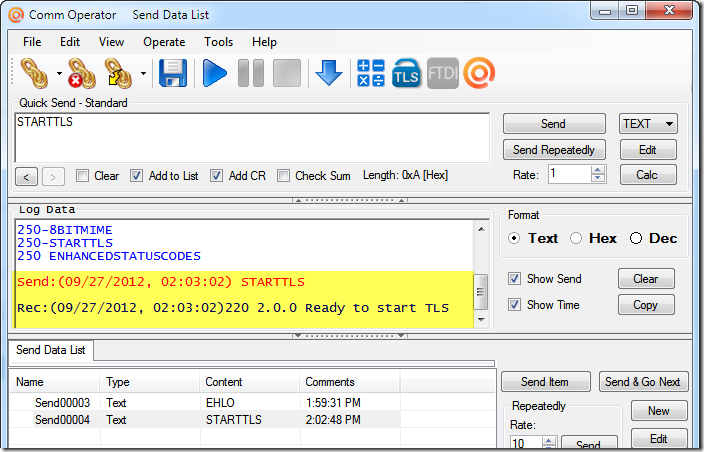Toggle the Add to List checkbox
This screenshot has height=452, width=704.
tap(136, 176)
